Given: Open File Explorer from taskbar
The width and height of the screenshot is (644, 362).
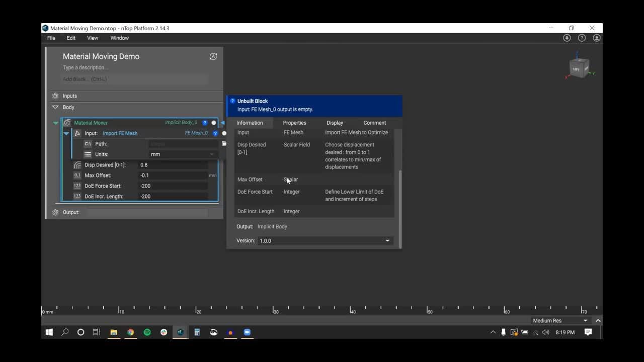Looking at the screenshot, I should [114, 332].
